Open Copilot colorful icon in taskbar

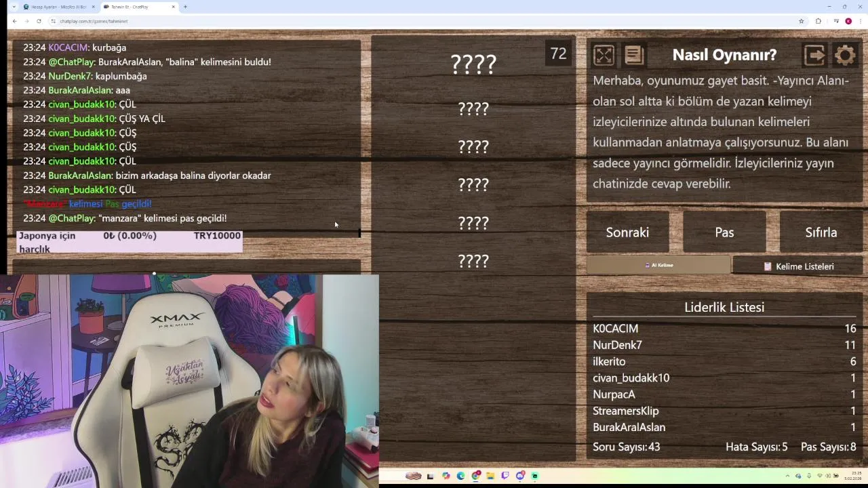446,476
